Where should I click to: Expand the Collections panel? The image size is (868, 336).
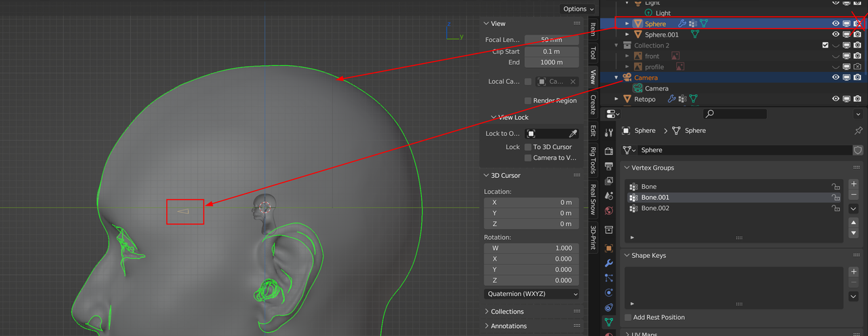507,312
